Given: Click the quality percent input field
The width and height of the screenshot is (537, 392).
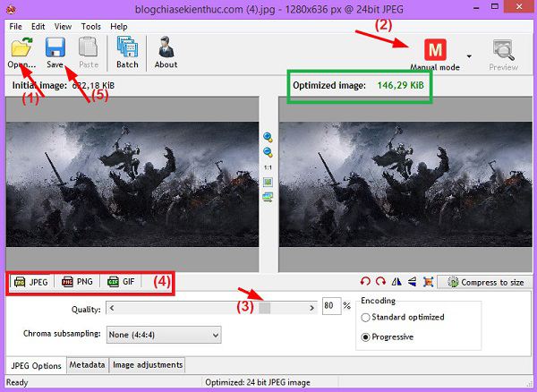Looking at the screenshot, I should click(x=331, y=306).
